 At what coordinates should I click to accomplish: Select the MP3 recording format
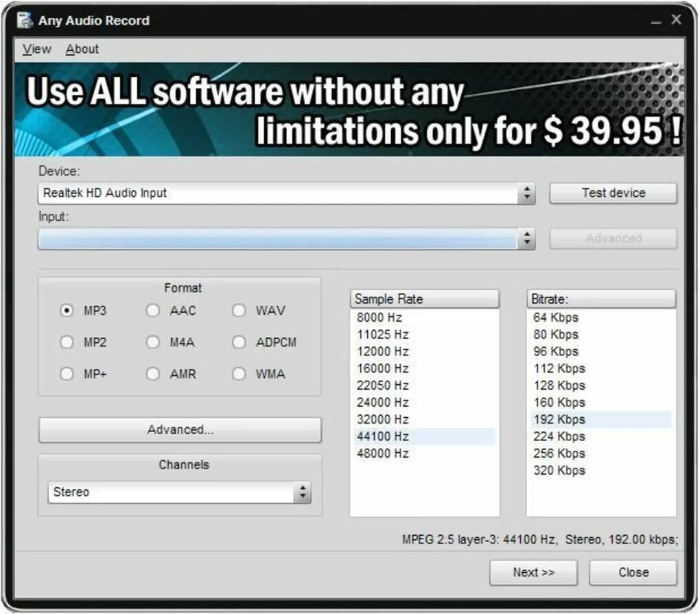(x=67, y=311)
